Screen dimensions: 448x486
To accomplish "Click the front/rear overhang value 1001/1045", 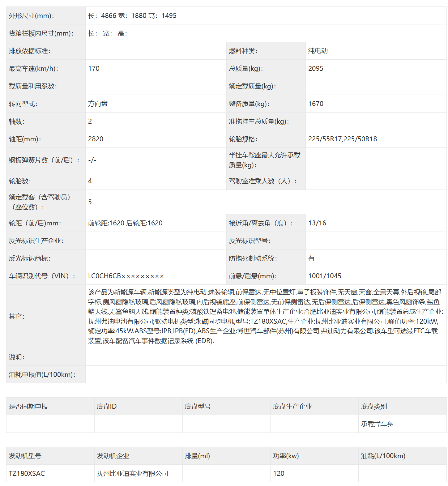I will point(325,276).
